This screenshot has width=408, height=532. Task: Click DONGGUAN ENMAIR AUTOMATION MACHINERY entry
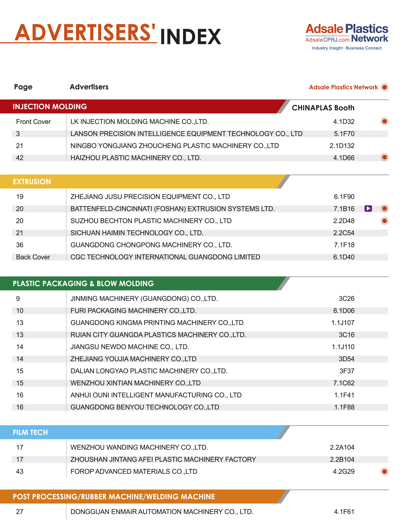(162, 512)
